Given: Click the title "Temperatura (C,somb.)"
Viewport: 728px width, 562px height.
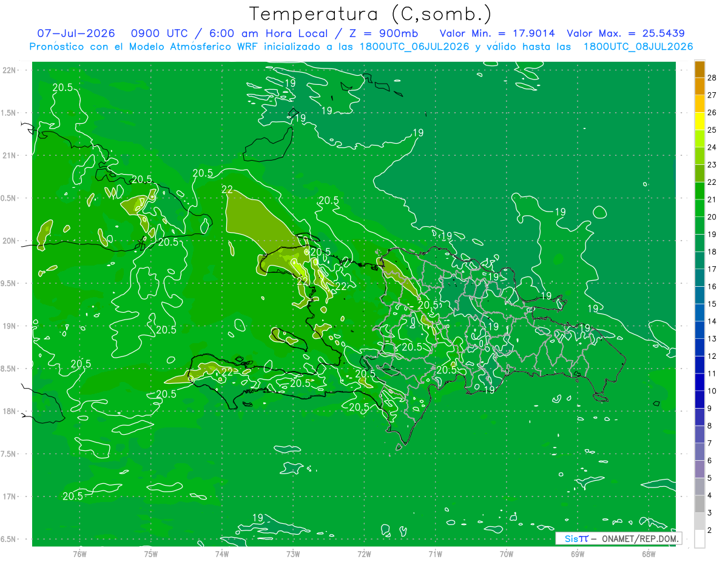Looking at the screenshot, I should coord(371,13).
